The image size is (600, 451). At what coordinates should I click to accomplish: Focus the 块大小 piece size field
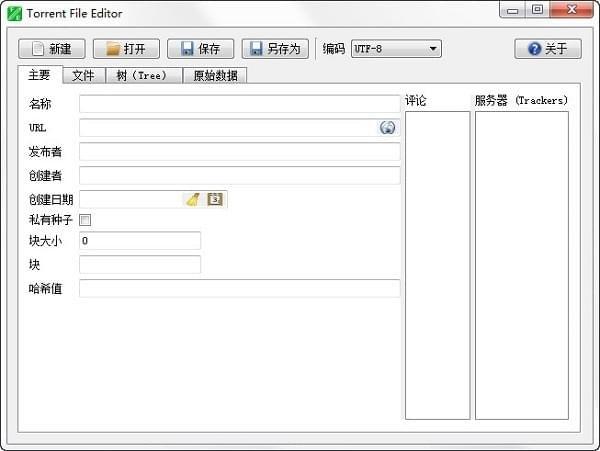(x=140, y=241)
